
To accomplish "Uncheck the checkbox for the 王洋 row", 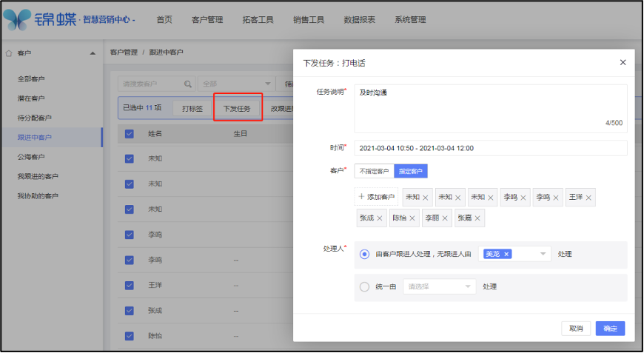I will 130,285.
